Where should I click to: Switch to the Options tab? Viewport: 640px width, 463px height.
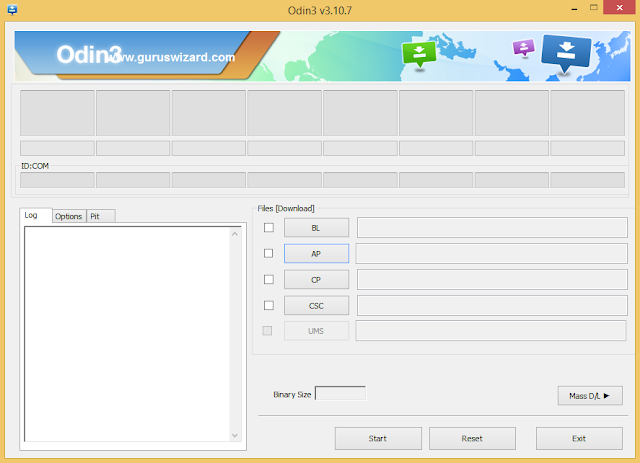pos(69,216)
